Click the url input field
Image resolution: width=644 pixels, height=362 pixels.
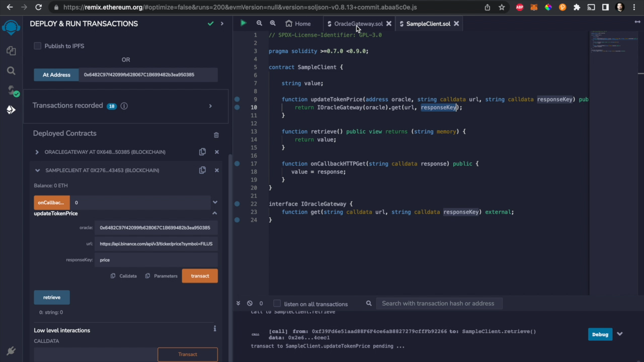coord(156,243)
